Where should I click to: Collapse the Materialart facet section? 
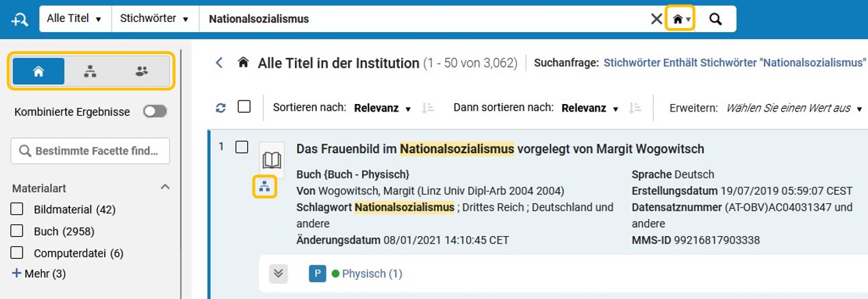point(164,187)
